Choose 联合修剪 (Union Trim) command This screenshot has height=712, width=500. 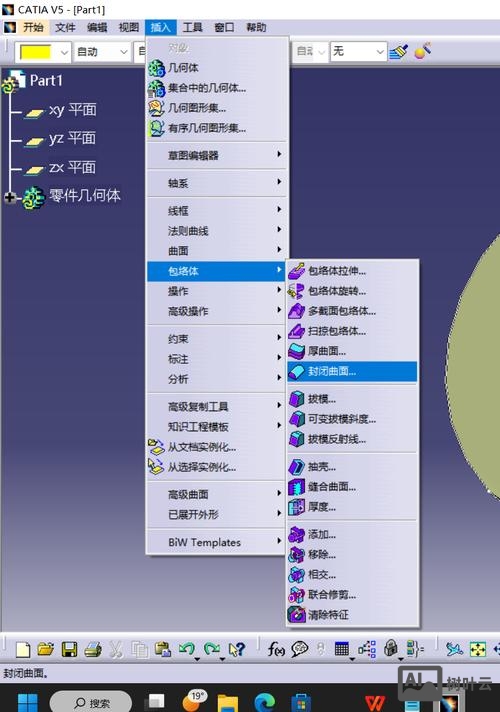(352, 594)
